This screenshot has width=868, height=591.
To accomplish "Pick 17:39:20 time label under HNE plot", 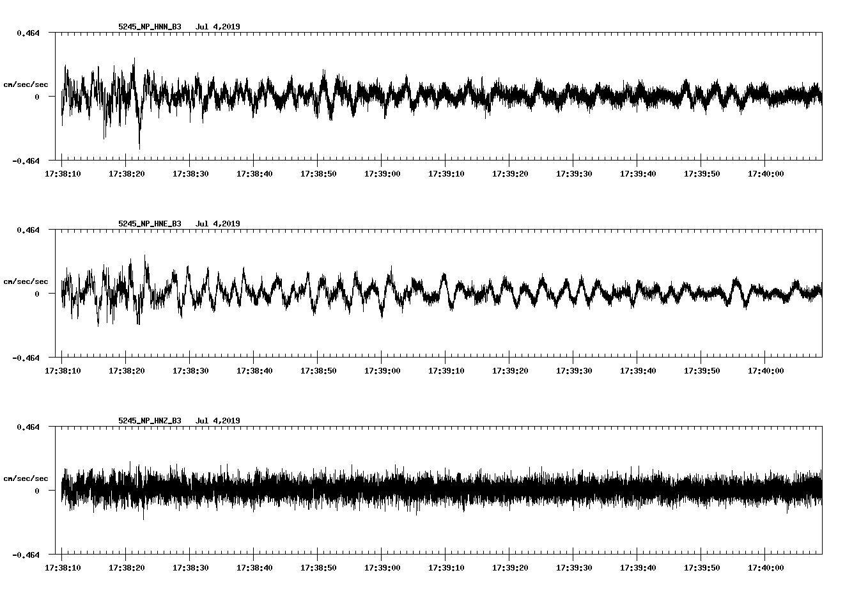I will pyautogui.click(x=510, y=370).
